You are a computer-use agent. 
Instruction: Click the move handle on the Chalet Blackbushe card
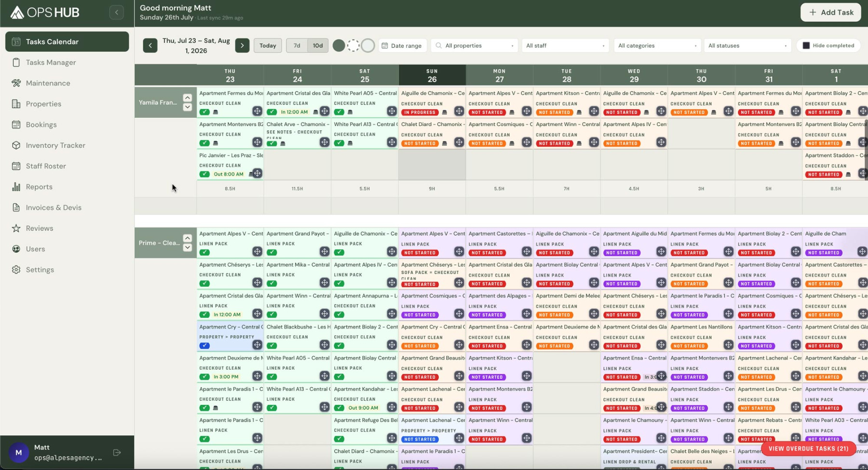pyautogui.click(x=325, y=345)
